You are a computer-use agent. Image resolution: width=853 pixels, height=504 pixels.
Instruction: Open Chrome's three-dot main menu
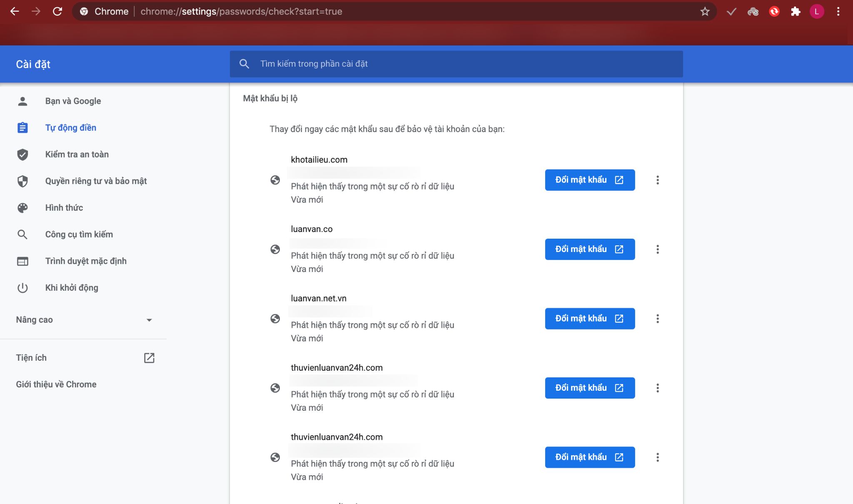[x=838, y=11]
